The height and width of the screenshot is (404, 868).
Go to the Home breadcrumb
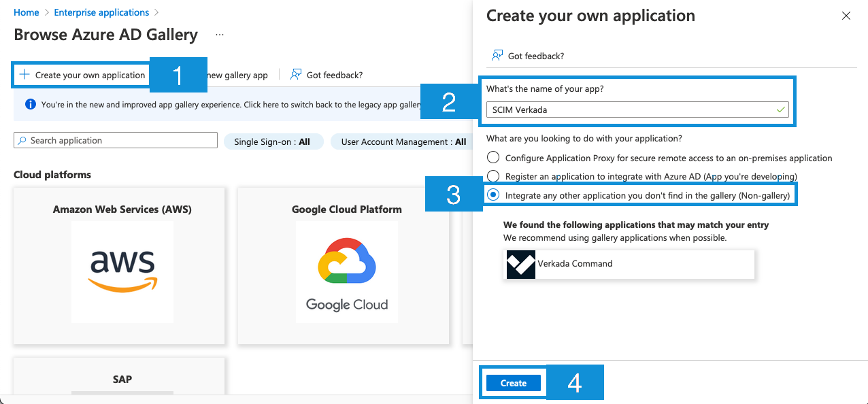pyautogui.click(x=26, y=12)
